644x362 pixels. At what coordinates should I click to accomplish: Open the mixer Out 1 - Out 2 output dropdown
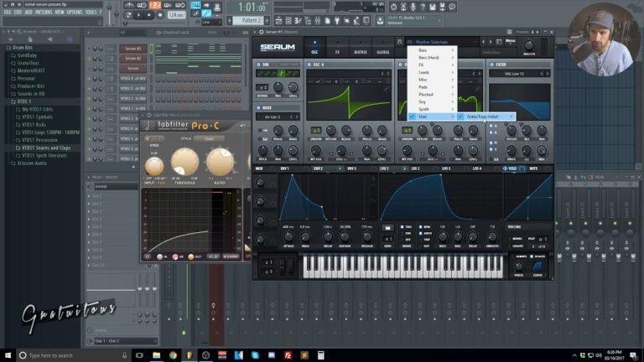click(125, 341)
